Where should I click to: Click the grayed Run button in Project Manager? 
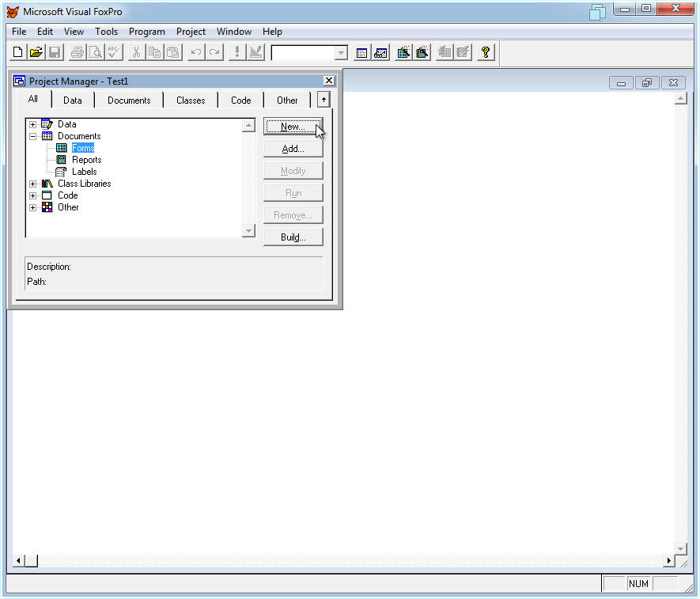293,193
